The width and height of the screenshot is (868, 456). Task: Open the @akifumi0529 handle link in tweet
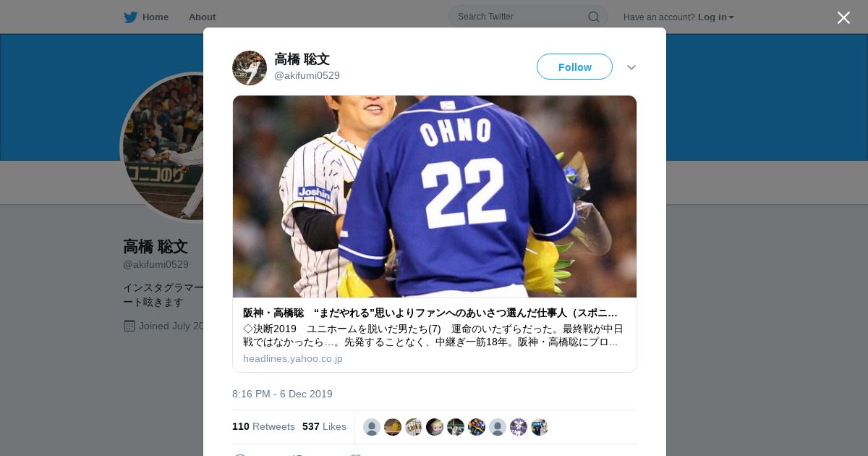tap(307, 75)
